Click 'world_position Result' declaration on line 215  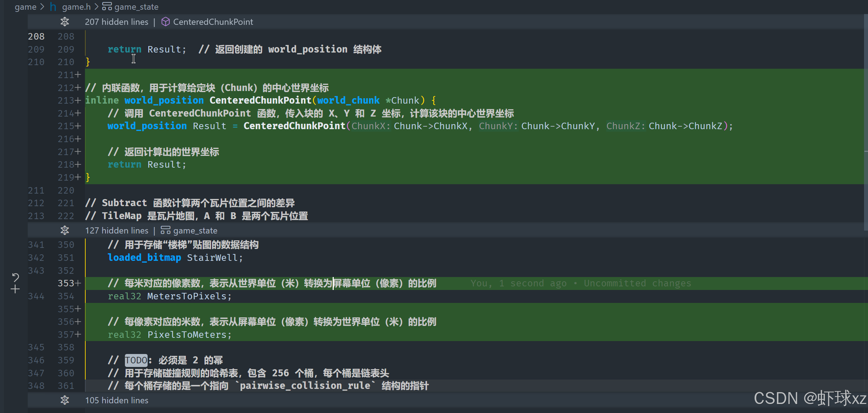pos(167,126)
